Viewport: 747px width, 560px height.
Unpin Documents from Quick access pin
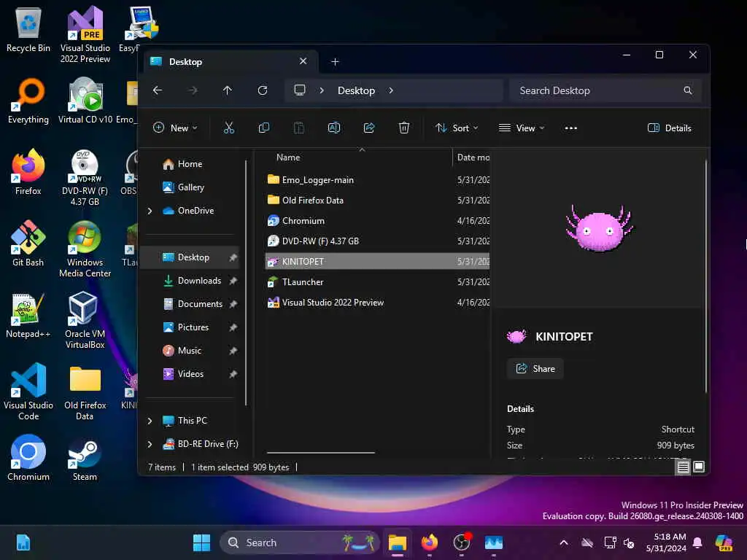click(x=233, y=304)
